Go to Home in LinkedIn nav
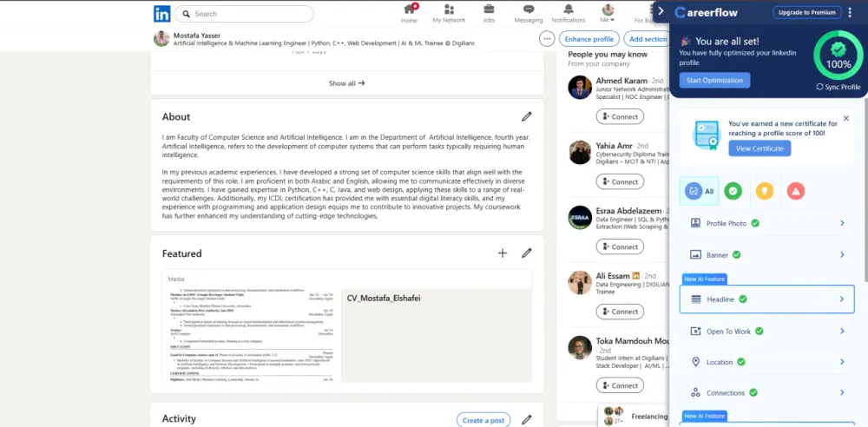Screen dimensions: 868x427 tap(409, 14)
